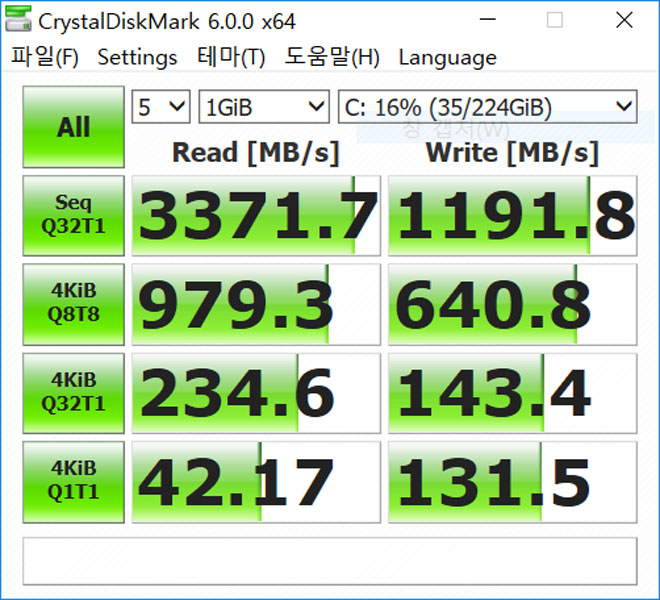Select the Seq write result 1191.8
The width and height of the screenshot is (660, 600).
pos(512,216)
